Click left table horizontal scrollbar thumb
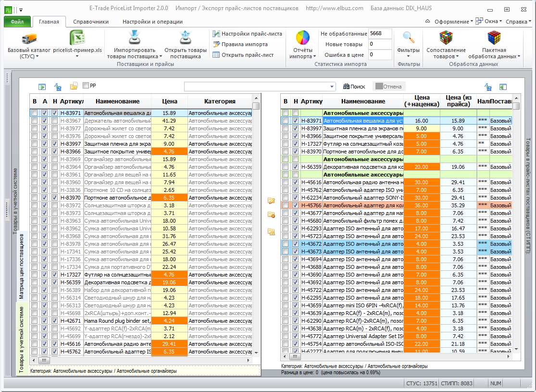The height and width of the screenshot is (392, 536). pos(44,361)
